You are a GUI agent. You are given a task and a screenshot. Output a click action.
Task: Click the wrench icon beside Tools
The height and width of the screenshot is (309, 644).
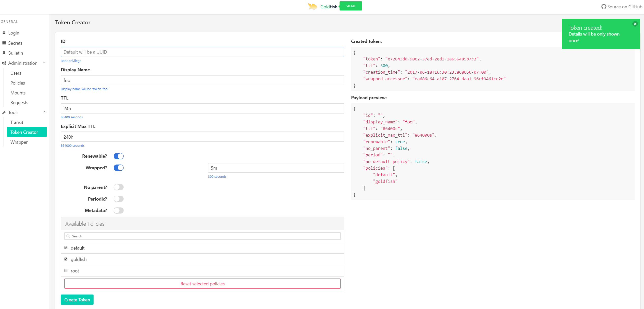click(x=4, y=112)
